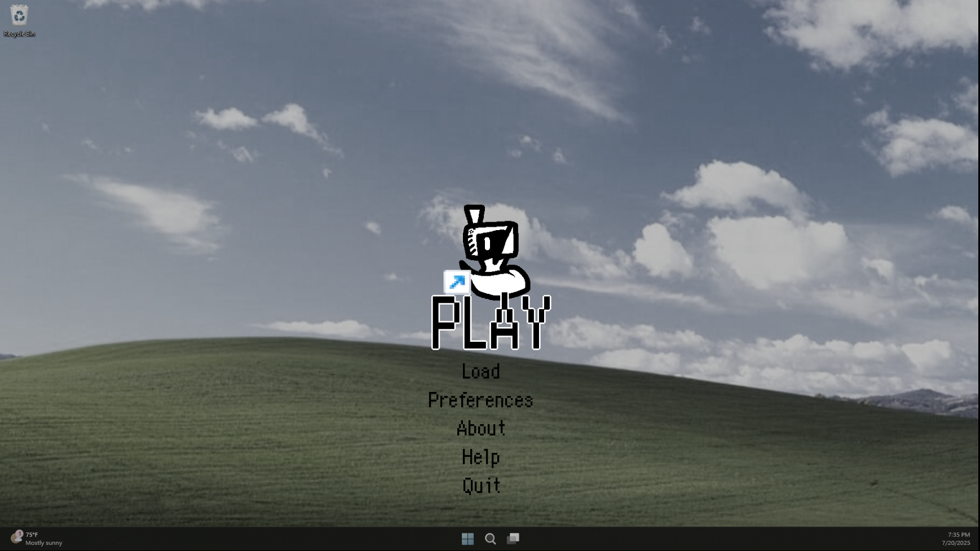The image size is (980, 551).
Task: Open the weather widget showing 75°F
Action: coord(37,539)
